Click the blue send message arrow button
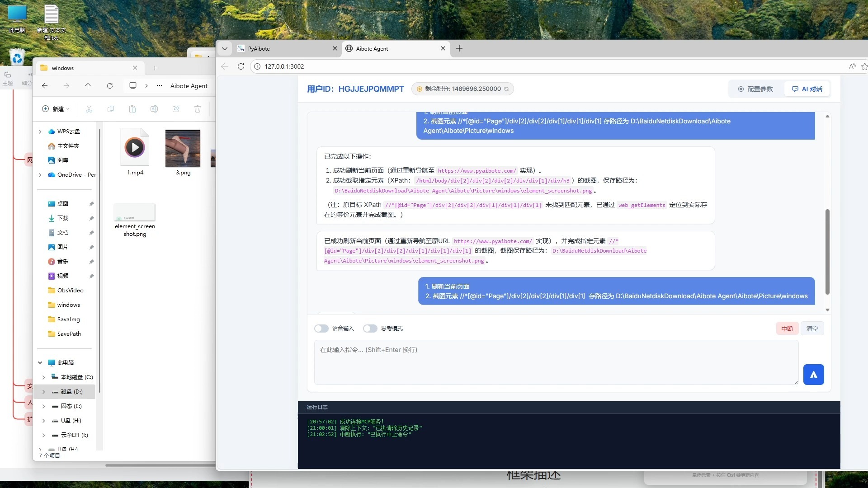Image resolution: width=868 pixels, height=488 pixels. tap(813, 375)
